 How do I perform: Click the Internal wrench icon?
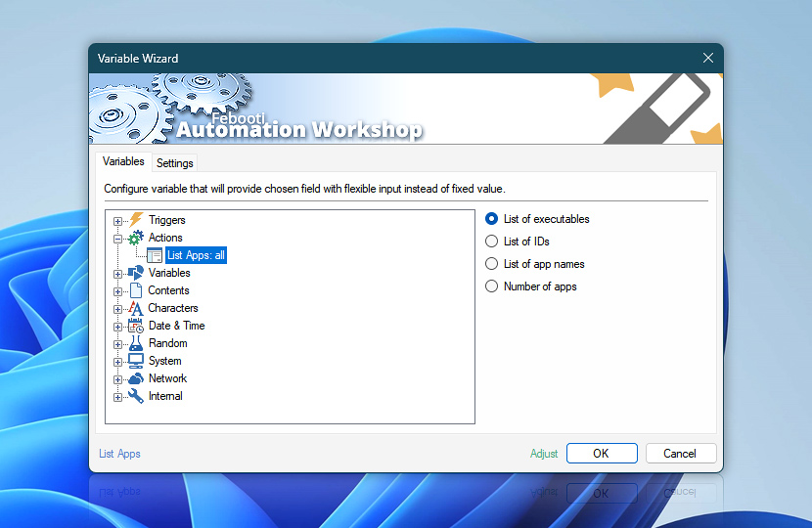pyautogui.click(x=136, y=396)
